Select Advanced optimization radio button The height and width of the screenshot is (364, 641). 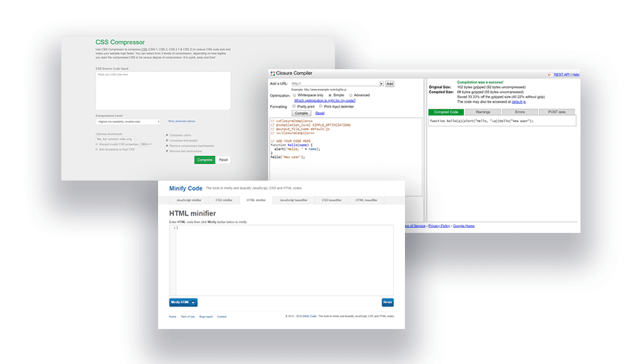(x=351, y=95)
